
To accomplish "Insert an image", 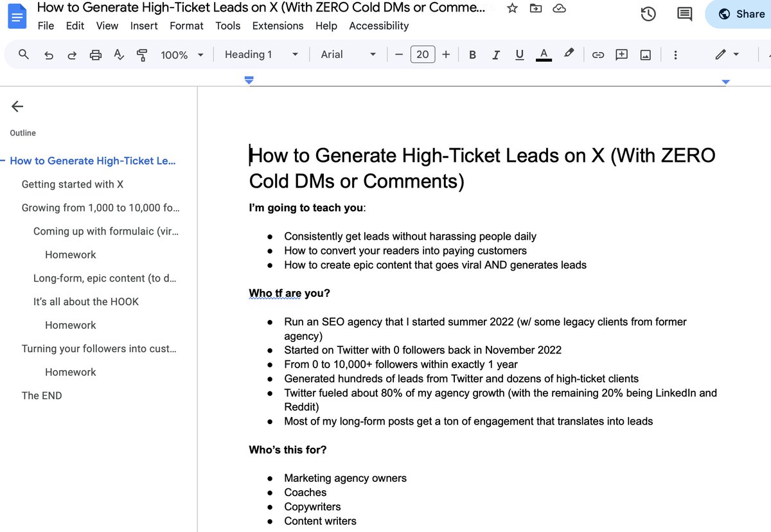I will click(646, 55).
